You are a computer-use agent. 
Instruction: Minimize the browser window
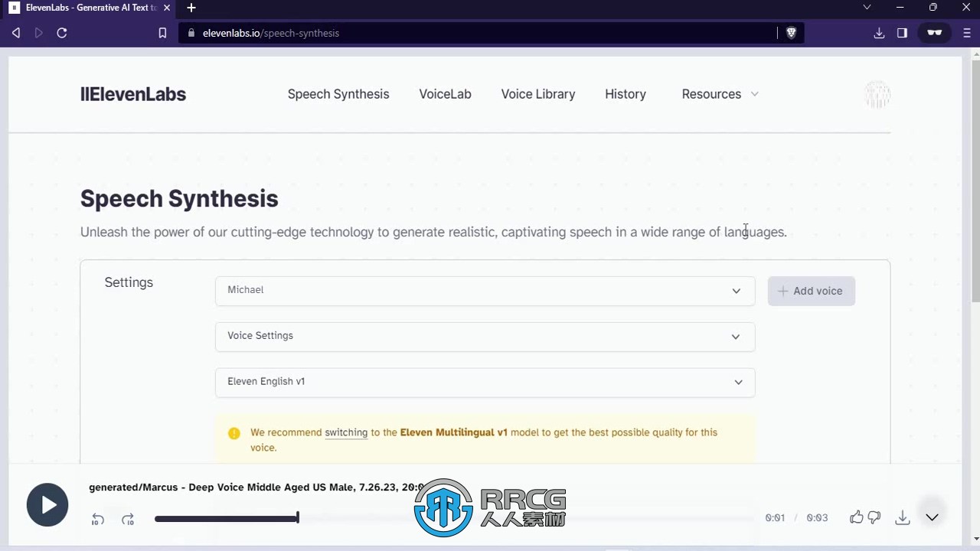point(900,7)
